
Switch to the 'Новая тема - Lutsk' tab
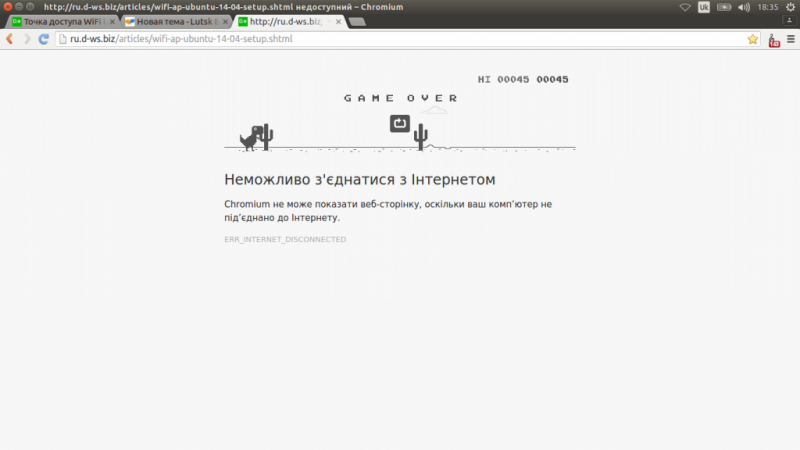[177, 21]
